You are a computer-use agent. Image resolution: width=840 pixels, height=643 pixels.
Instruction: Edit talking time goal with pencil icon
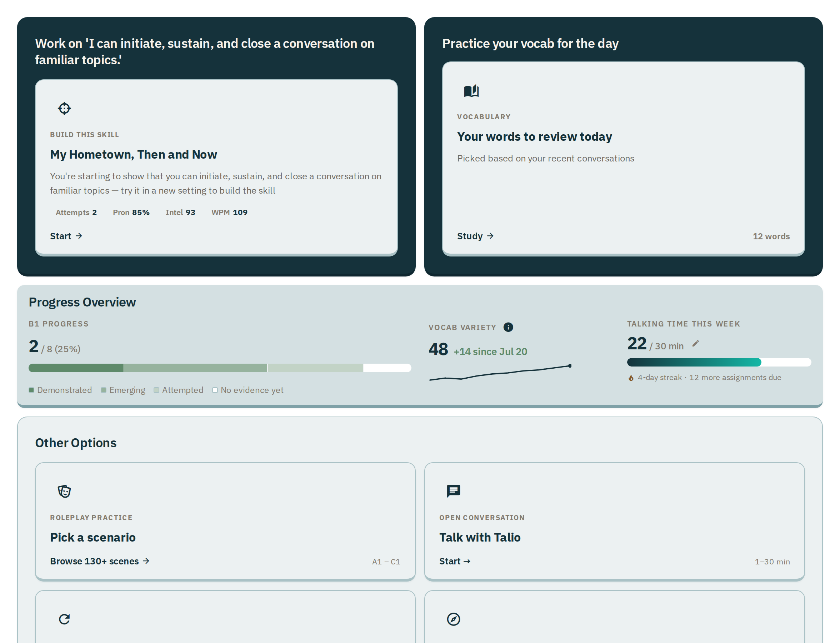point(695,343)
